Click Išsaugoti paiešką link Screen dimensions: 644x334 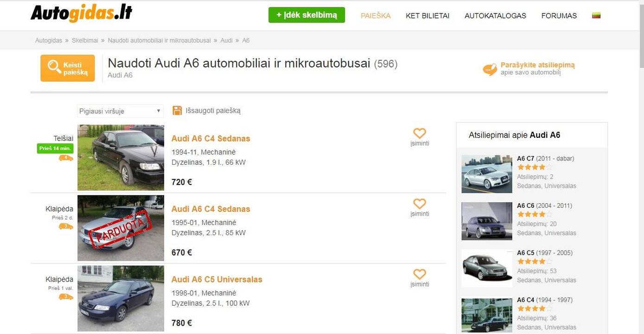213,110
